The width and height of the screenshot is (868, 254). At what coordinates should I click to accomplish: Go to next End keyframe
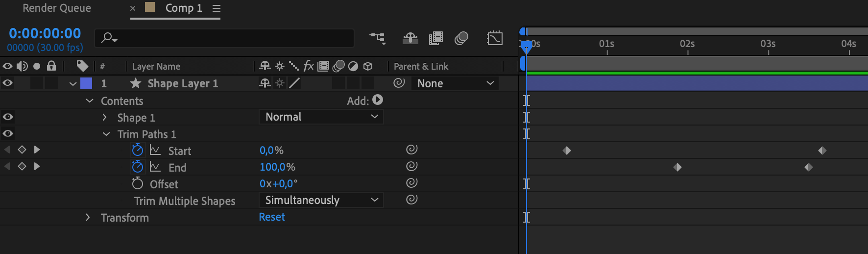(37, 166)
